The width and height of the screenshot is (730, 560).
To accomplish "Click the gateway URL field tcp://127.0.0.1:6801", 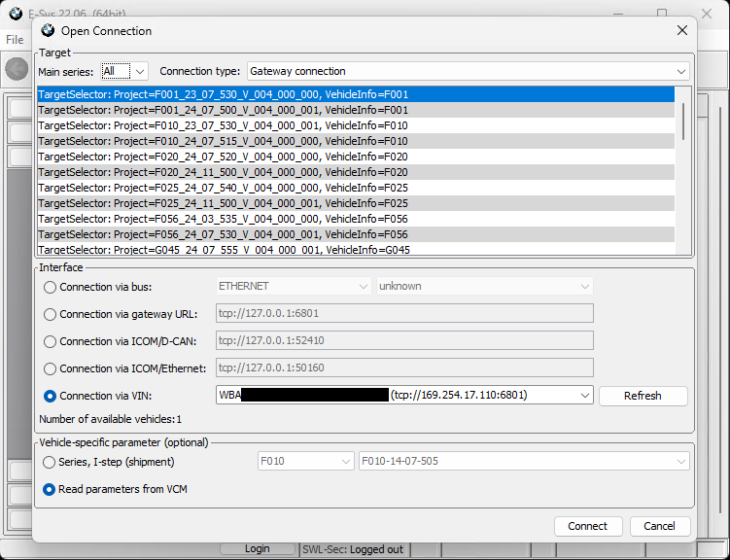I will click(x=404, y=313).
